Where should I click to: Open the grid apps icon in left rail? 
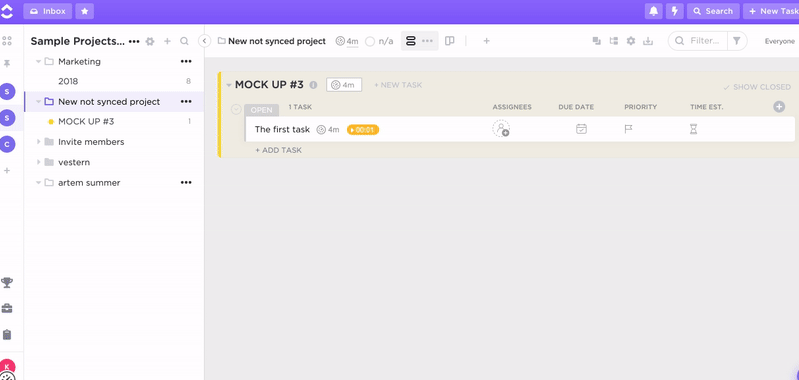click(7, 41)
